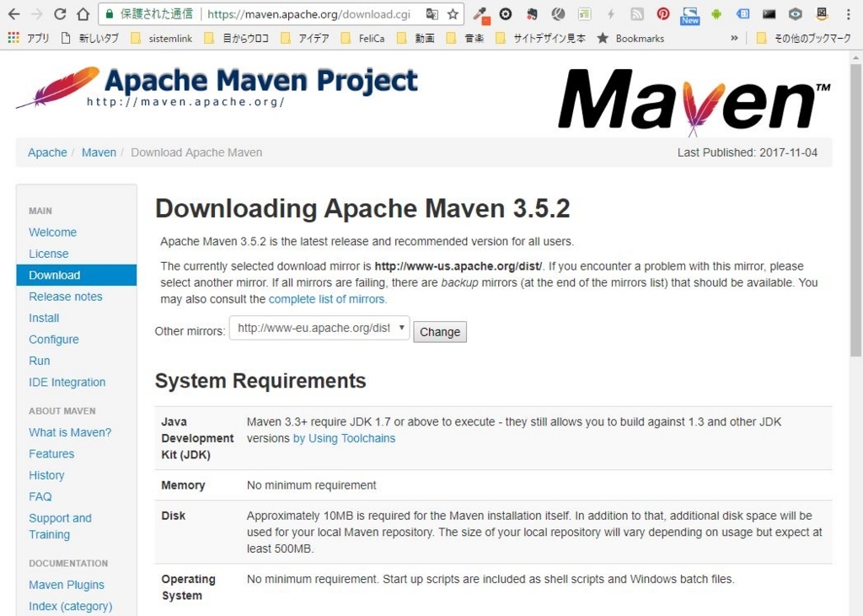Click the Apache Maven Project feather logo

point(217,87)
